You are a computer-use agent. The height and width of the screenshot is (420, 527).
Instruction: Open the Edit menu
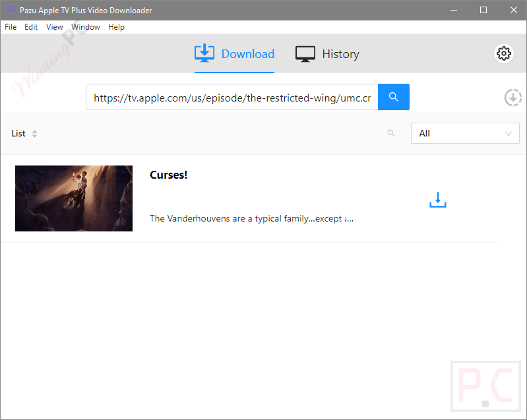coord(31,27)
